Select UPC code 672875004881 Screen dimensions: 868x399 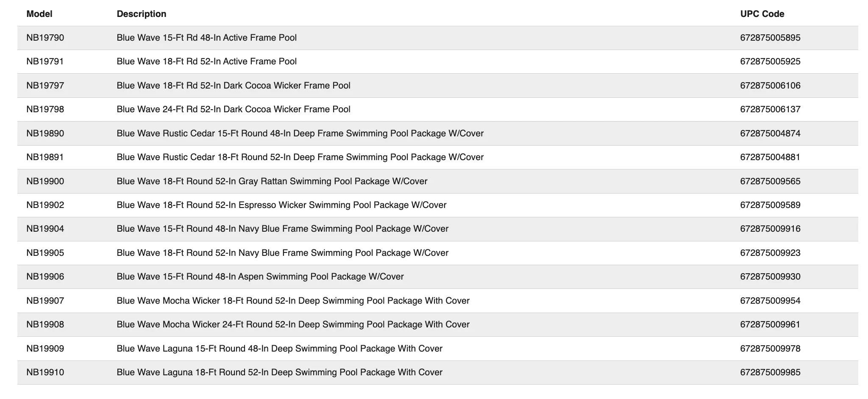tap(770, 157)
